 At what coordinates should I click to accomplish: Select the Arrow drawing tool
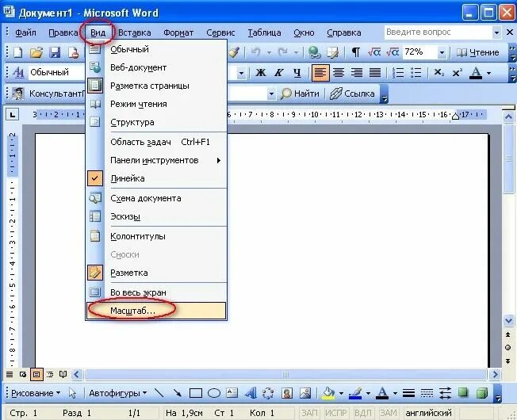[178, 392]
